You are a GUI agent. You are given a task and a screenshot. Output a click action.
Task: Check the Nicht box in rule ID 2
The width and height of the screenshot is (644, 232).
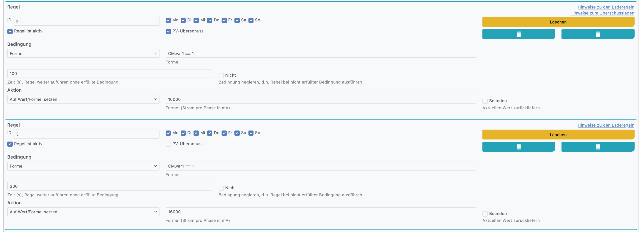click(221, 75)
